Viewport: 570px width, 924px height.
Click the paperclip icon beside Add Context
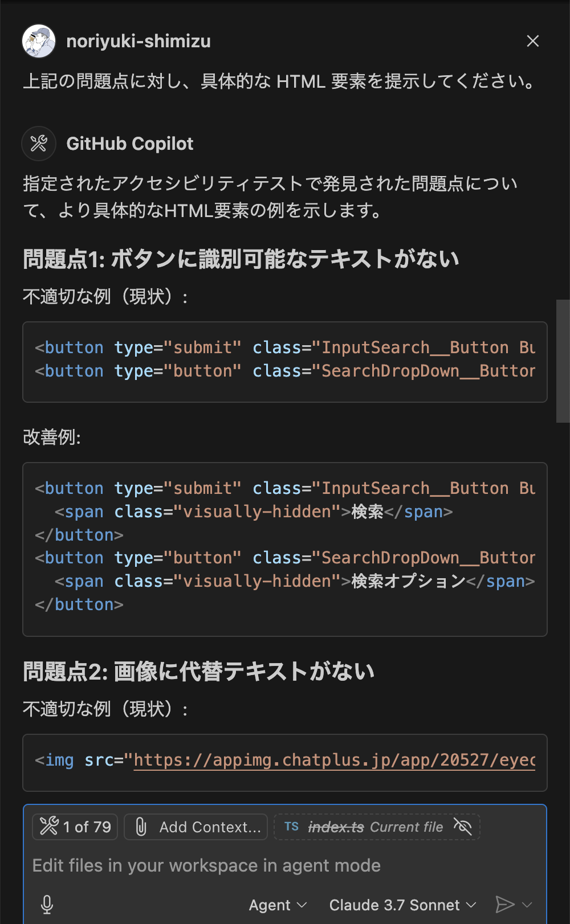coord(140,827)
